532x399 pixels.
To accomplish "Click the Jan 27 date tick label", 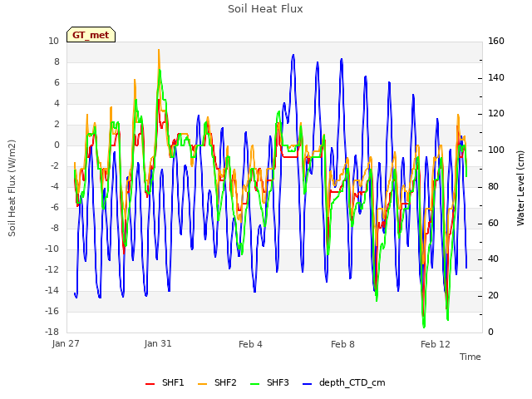I will tap(66, 343).
